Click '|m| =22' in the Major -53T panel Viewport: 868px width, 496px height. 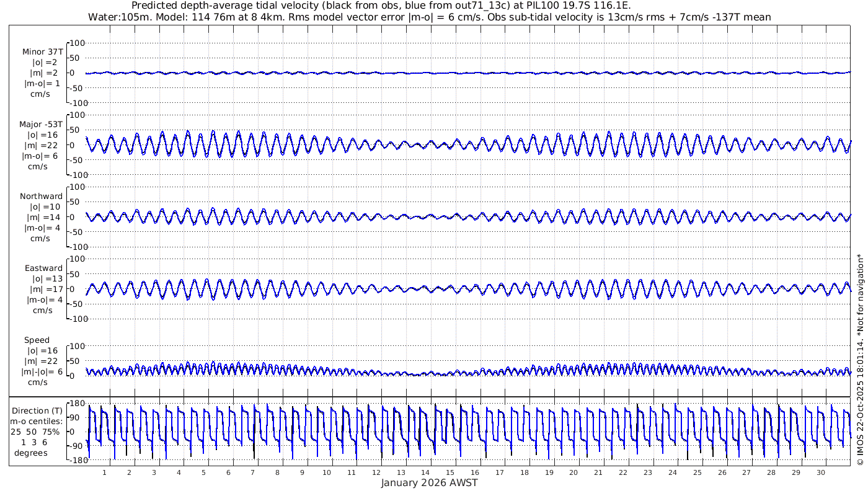(43, 146)
